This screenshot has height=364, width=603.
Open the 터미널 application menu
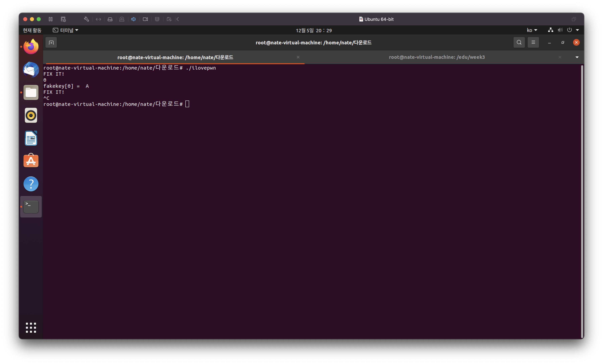click(x=66, y=30)
